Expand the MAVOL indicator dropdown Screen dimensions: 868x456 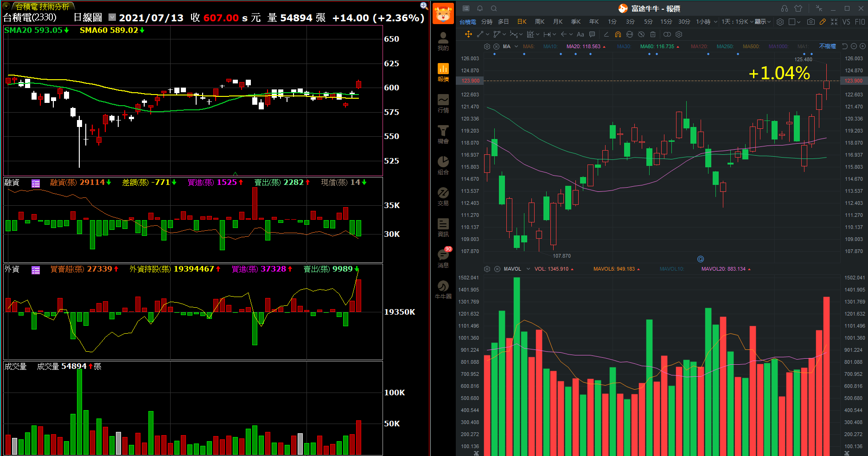click(528, 269)
